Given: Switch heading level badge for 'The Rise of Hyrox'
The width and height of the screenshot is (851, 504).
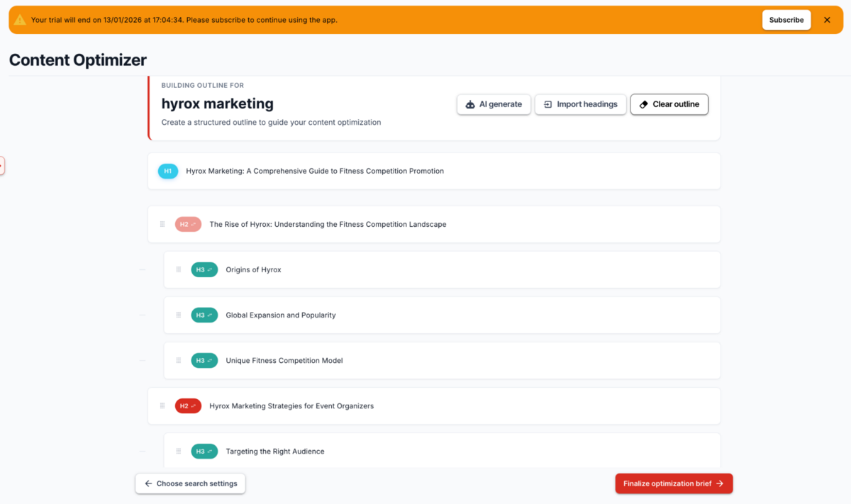Looking at the screenshot, I should tap(188, 225).
